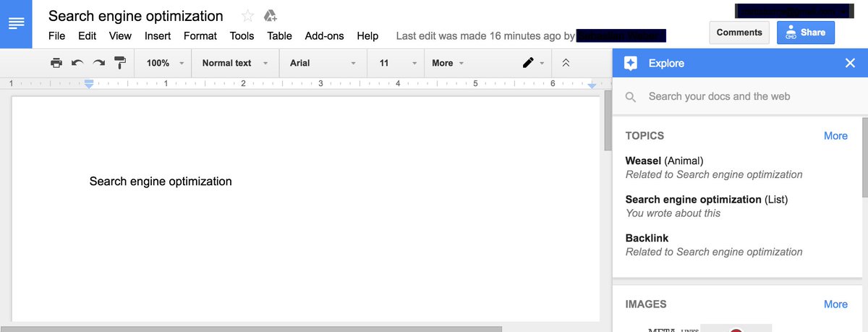Image resolution: width=868 pixels, height=332 pixels.
Task: Open the editing mode dropdown arrow
Action: coord(542,64)
